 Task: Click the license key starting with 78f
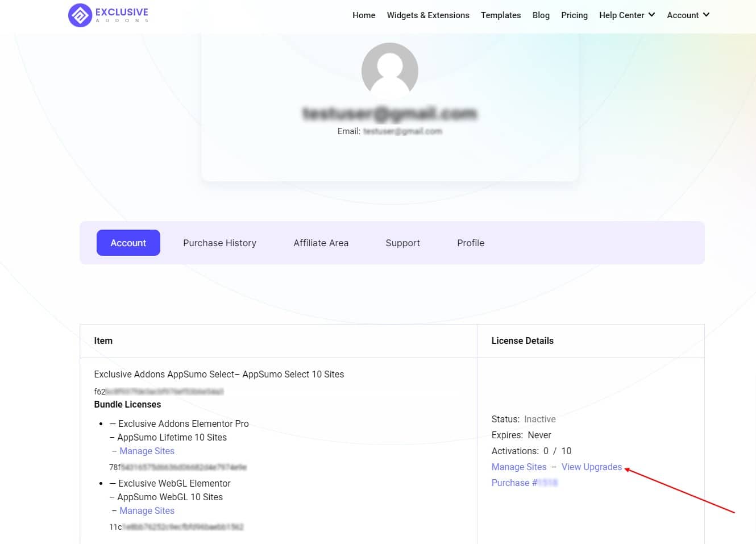click(x=178, y=467)
